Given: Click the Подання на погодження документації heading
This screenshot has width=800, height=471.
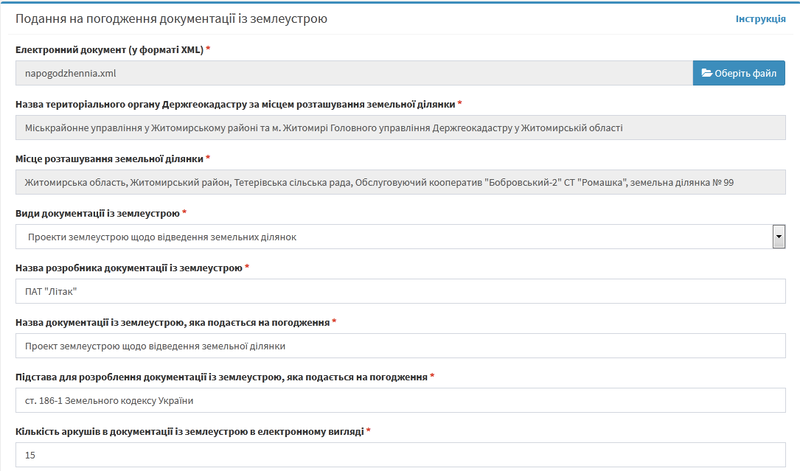Looking at the screenshot, I should [176, 19].
